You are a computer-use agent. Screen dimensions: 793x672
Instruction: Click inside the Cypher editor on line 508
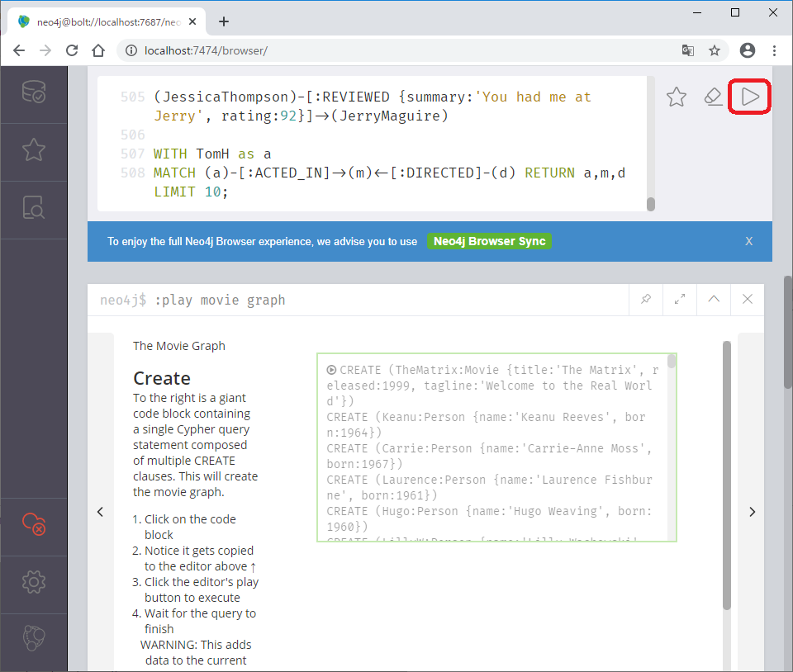coord(389,182)
